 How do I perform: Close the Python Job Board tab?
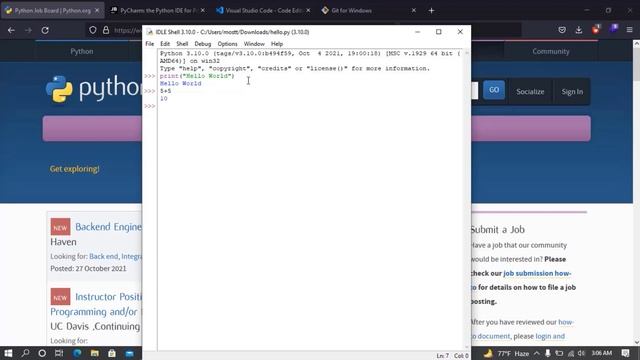tap(97, 11)
